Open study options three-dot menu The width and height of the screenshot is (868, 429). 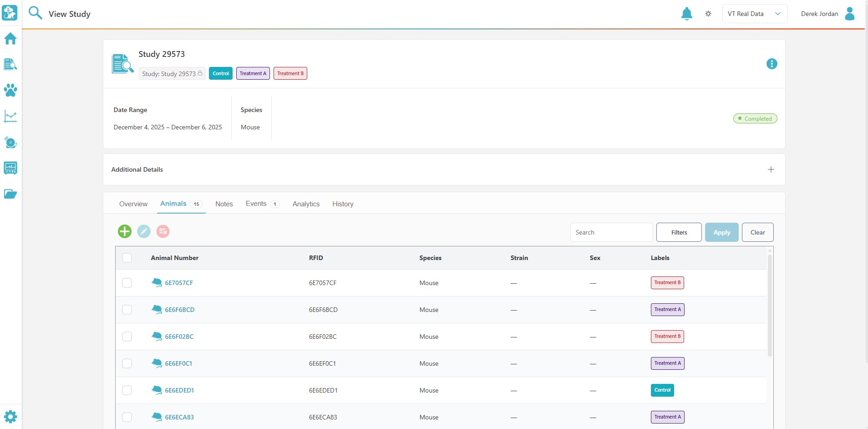(772, 64)
